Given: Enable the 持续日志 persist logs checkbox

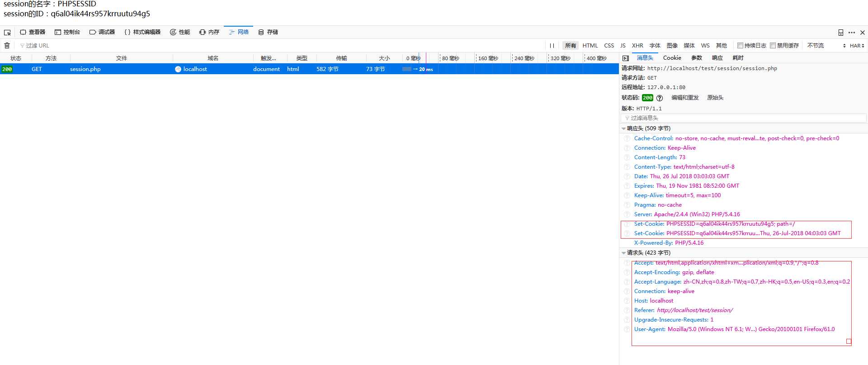Looking at the screenshot, I should (740, 45).
